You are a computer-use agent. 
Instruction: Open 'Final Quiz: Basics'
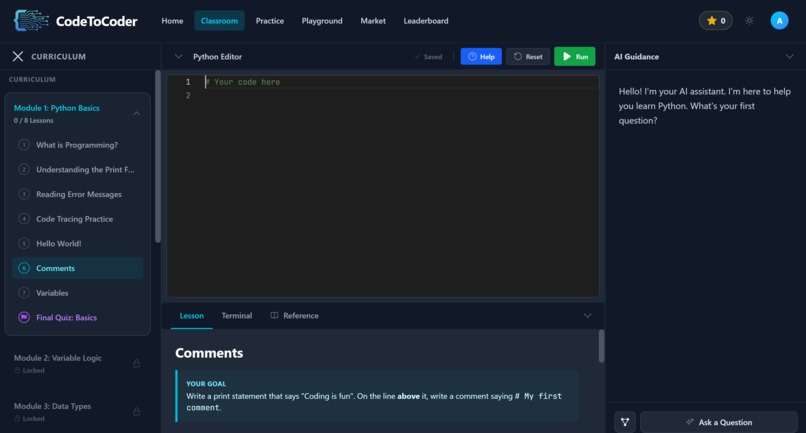coord(78,317)
